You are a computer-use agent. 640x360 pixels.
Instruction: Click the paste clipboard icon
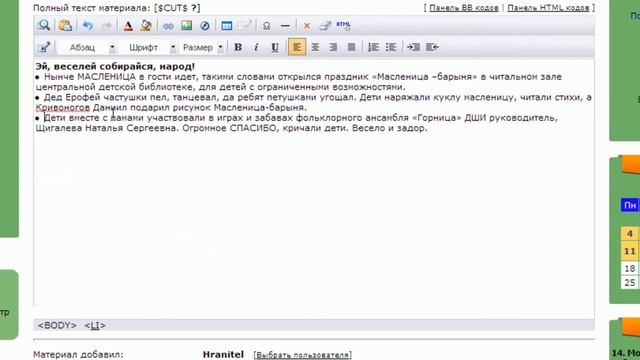[65, 25]
